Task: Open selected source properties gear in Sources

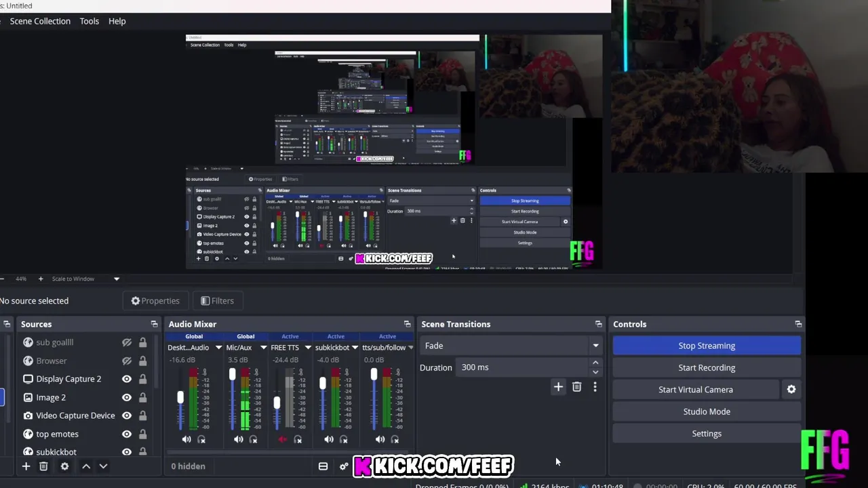Action: click(64, 466)
